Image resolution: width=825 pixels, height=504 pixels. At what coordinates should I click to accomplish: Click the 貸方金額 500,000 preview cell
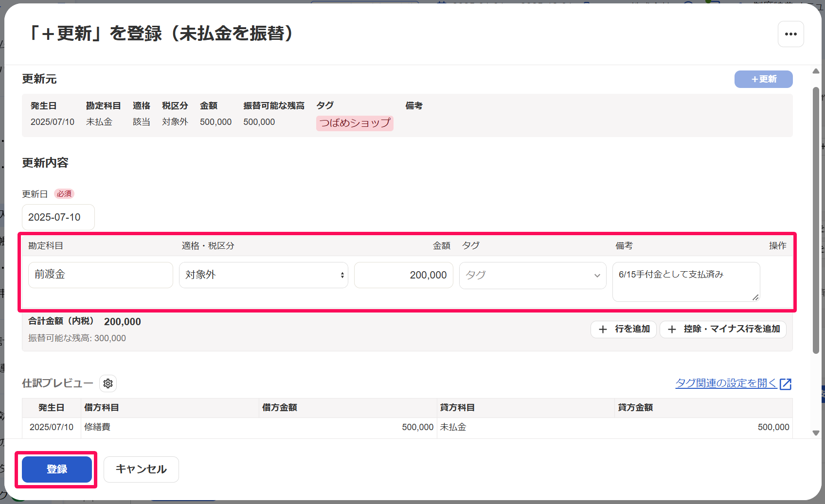(x=704, y=427)
